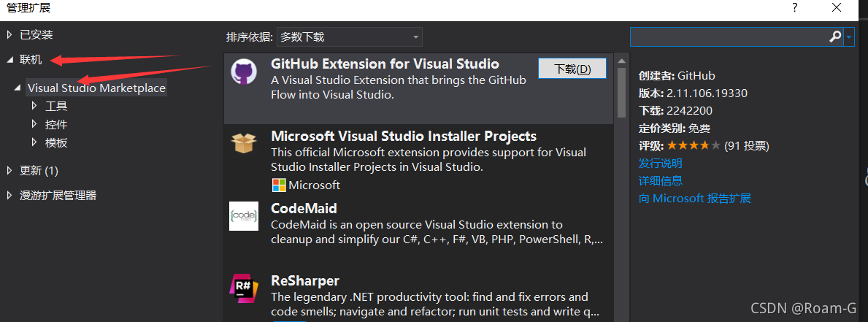Collapse the 联机 tree node
Viewport: 868px width, 322px height.
pos(9,59)
